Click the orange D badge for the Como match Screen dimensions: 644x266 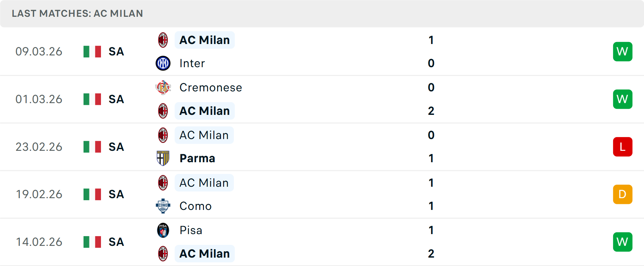point(623,194)
